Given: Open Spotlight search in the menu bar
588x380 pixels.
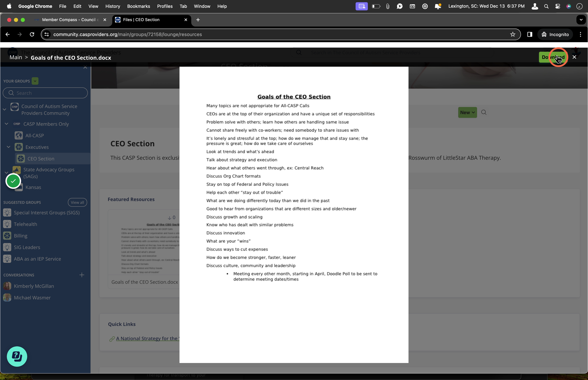Looking at the screenshot, I should [546, 6].
